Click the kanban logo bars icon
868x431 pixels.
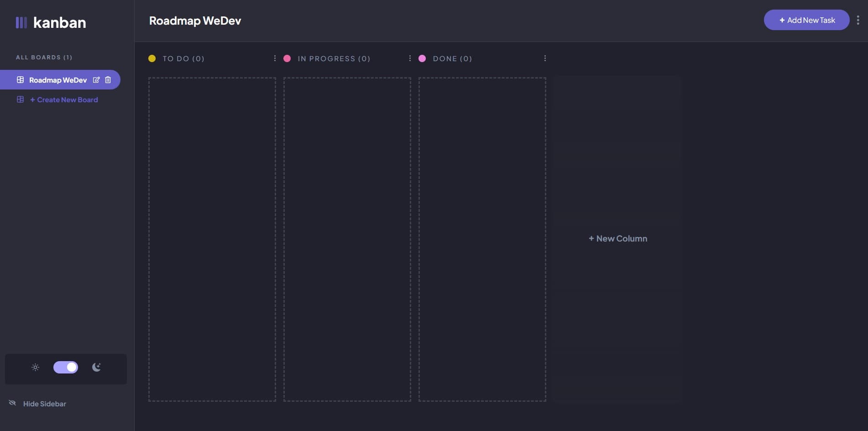click(21, 22)
